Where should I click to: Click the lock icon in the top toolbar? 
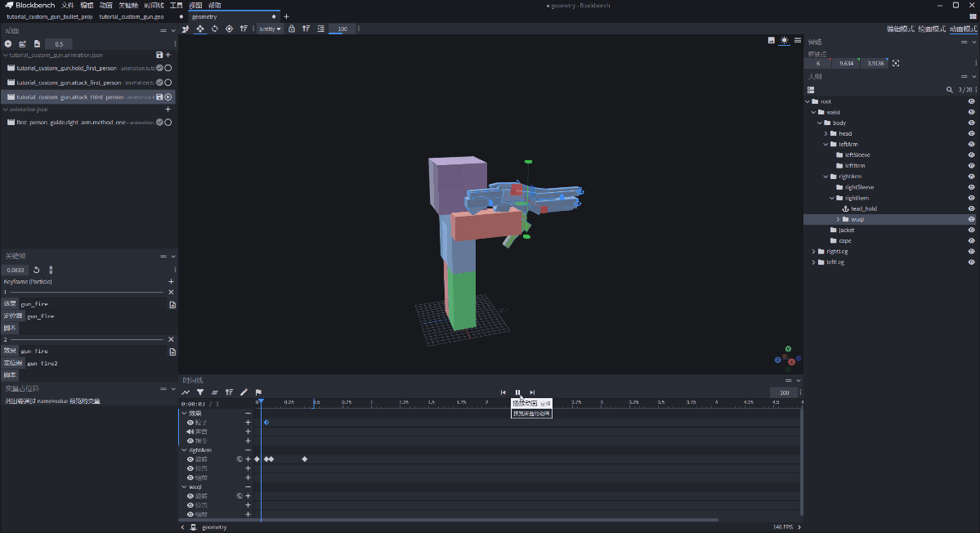pos(292,29)
